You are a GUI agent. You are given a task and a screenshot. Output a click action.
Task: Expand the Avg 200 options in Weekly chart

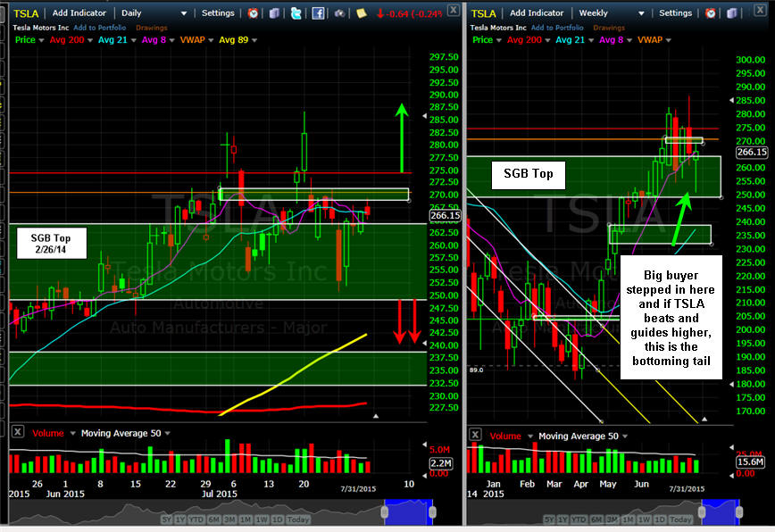[x=547, y=40]
